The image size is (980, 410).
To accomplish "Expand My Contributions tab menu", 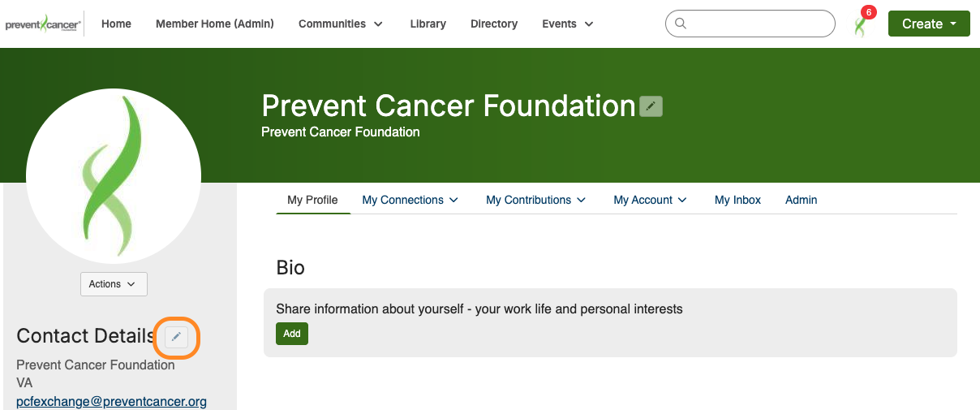I will point(536,200).
